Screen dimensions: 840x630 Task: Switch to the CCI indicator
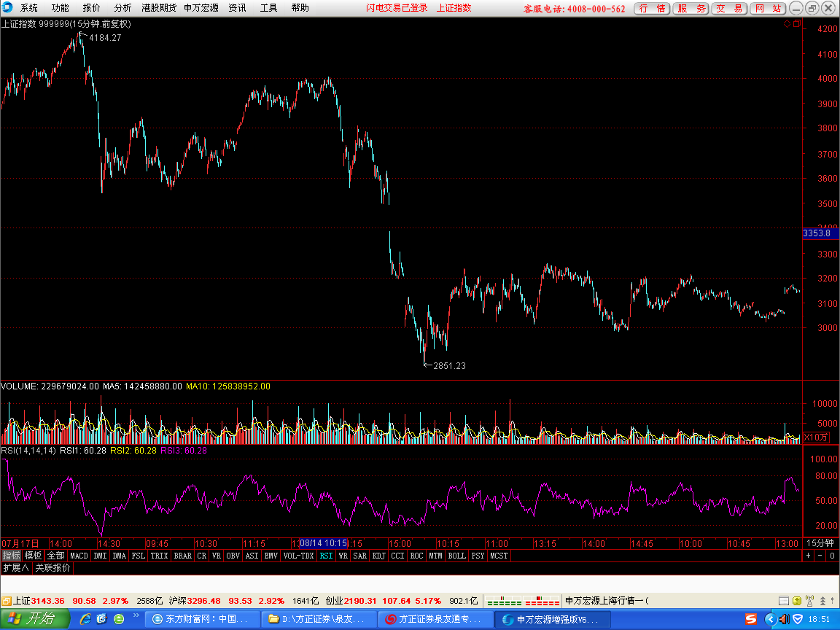tap(397, 556)
